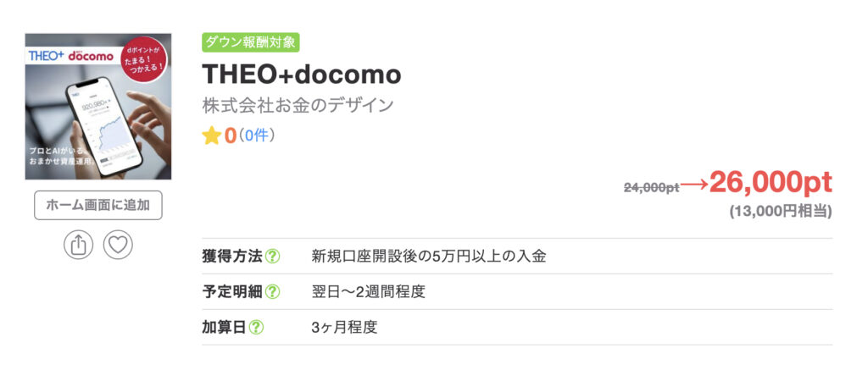Click the 新規口座開設後の5万円以上の入金 condition text
The width and height of the screenshot is (868, 370).
point(428,257)
